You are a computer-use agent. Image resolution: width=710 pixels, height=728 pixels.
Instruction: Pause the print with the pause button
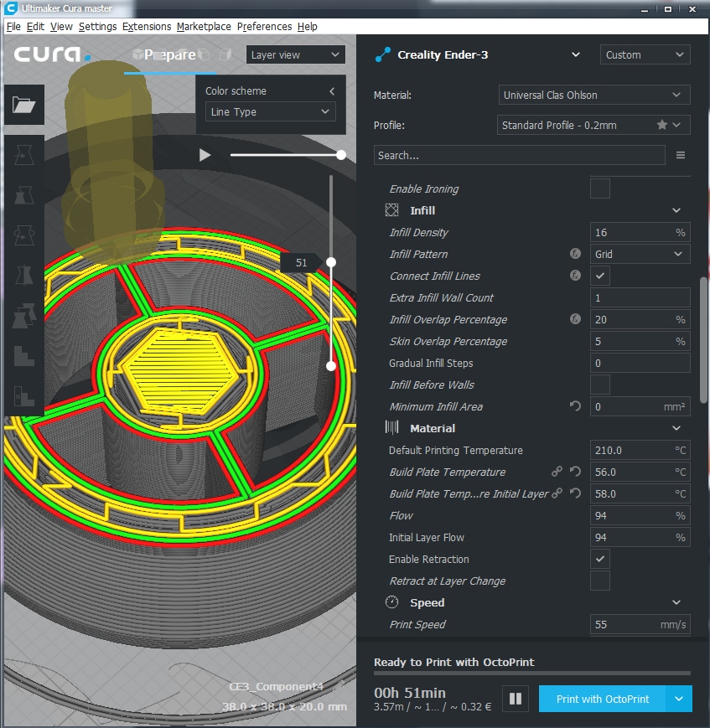click(x=516, y=699)
